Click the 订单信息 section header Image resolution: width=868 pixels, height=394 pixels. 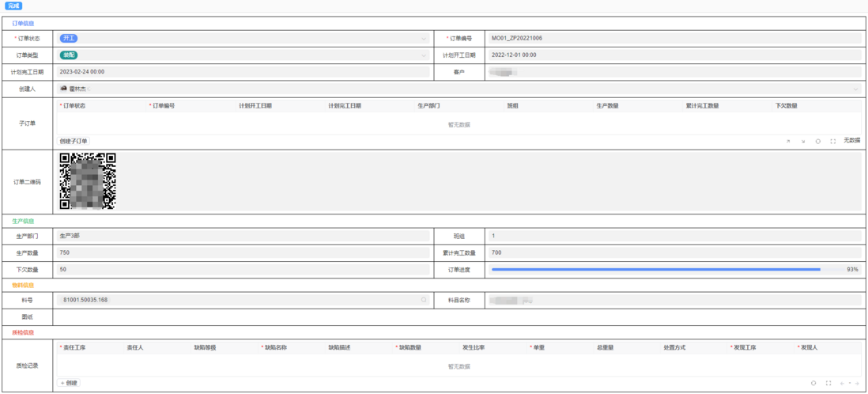tap(23, 23)
